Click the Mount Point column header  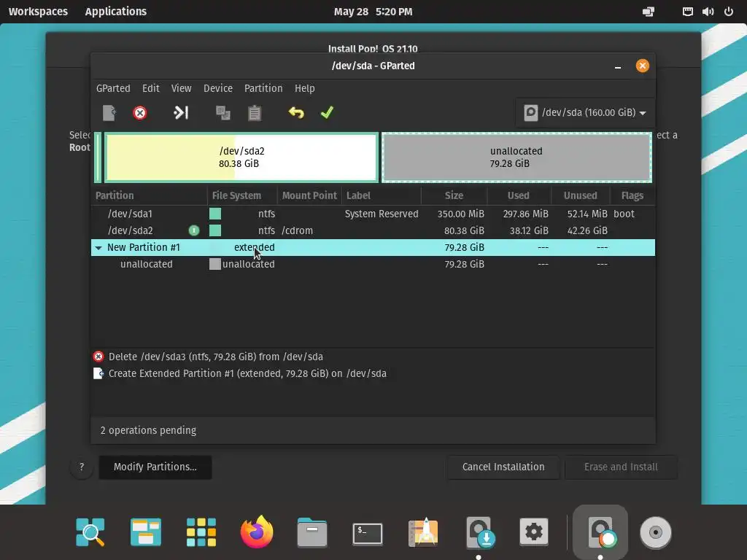pos(309,195)
